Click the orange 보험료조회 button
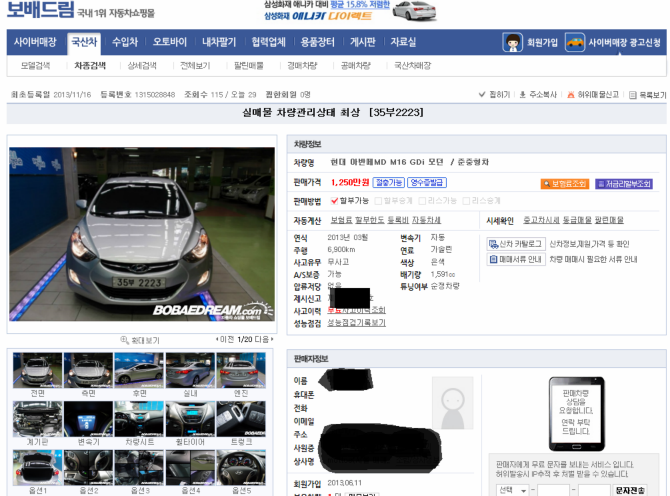670x496 pixels. point(564,184)
